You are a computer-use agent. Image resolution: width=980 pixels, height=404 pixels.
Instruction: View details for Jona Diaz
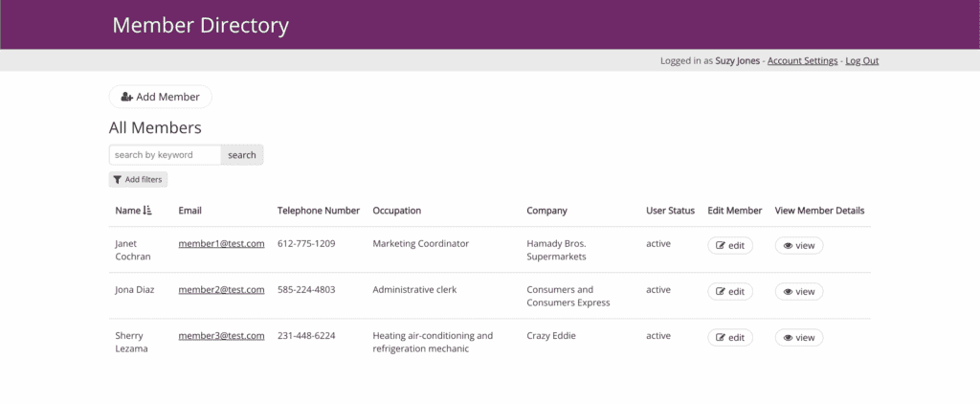tap(798, 292)
